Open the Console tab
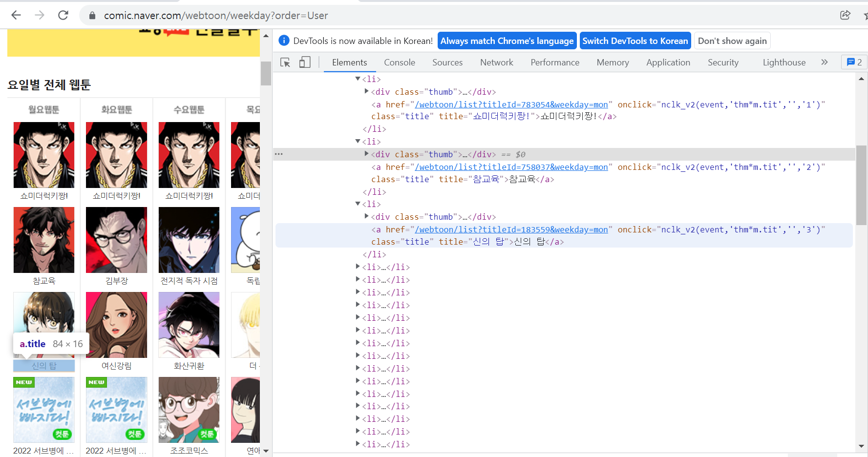 [400, 62]
